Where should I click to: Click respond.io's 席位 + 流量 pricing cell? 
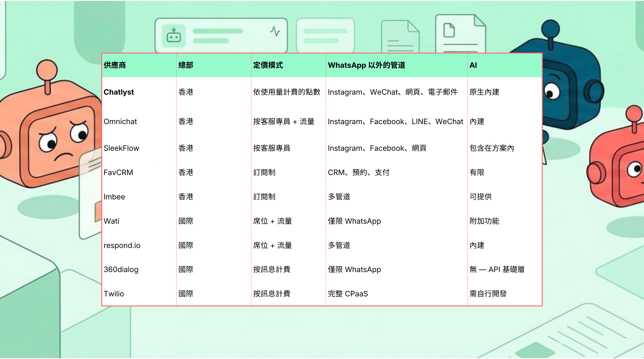click(289, 245)
